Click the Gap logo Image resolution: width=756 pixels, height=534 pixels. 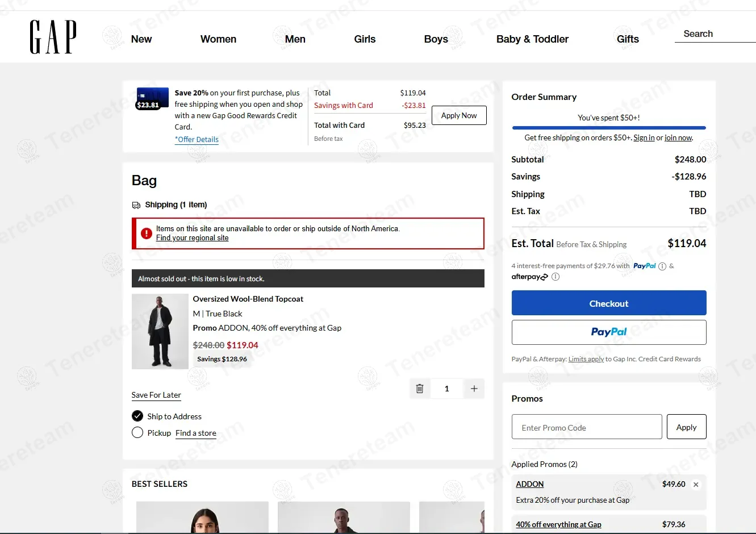click(53, 37)
